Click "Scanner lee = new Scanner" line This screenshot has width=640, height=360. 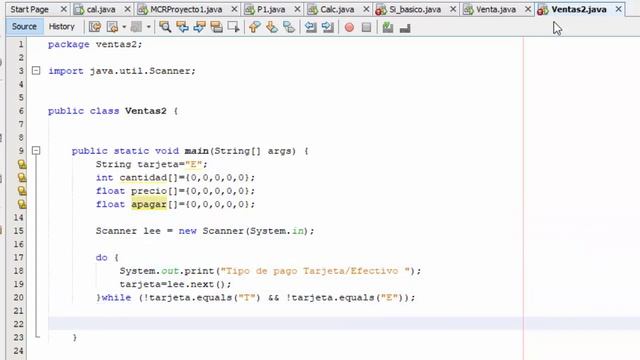point(205,231)
